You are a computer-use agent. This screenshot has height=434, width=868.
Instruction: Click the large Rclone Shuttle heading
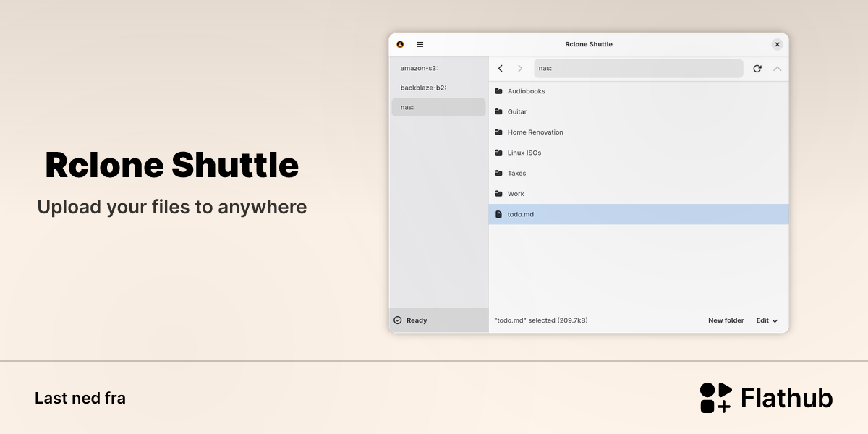[172, 165]
